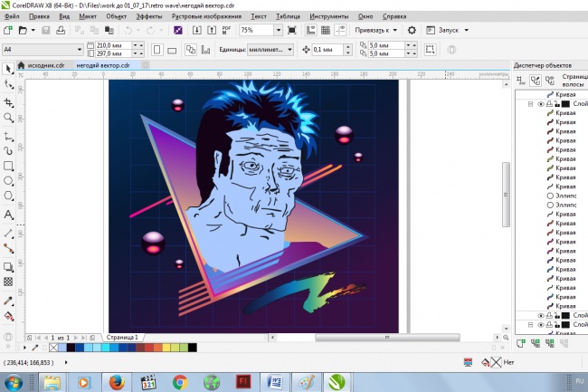This screenshot has height=392, width=588.
Task: Select the Interactive Fill tool
Action: [x=8, y=316]
